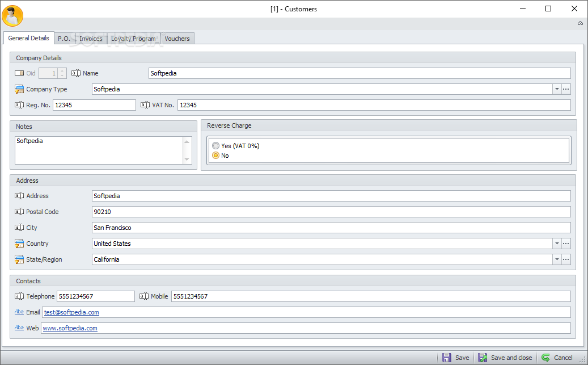This screenshot has width=588, height=365.
Task: Click the Save floppy disk icon
Action: (x=447, y=358)
